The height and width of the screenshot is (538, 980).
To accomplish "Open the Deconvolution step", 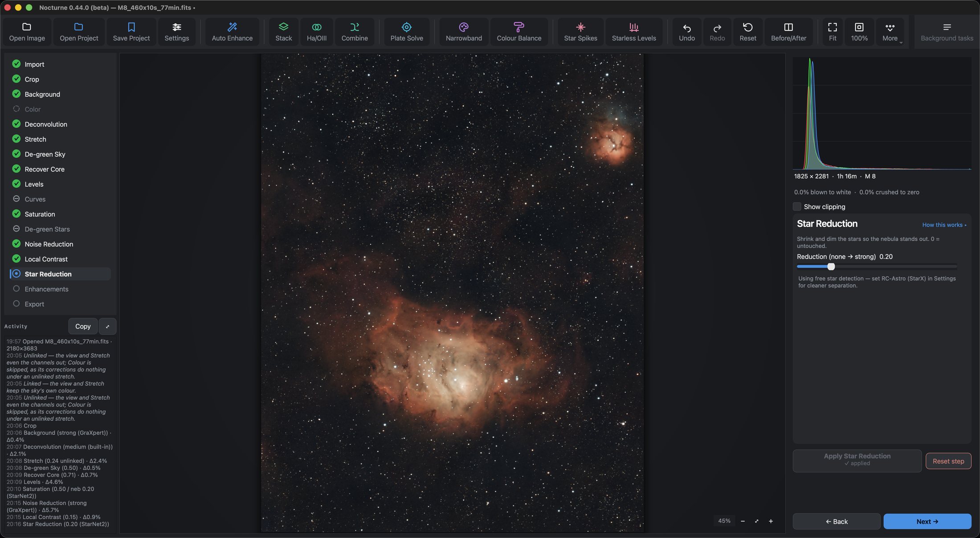I will click(x=60, y=124).
